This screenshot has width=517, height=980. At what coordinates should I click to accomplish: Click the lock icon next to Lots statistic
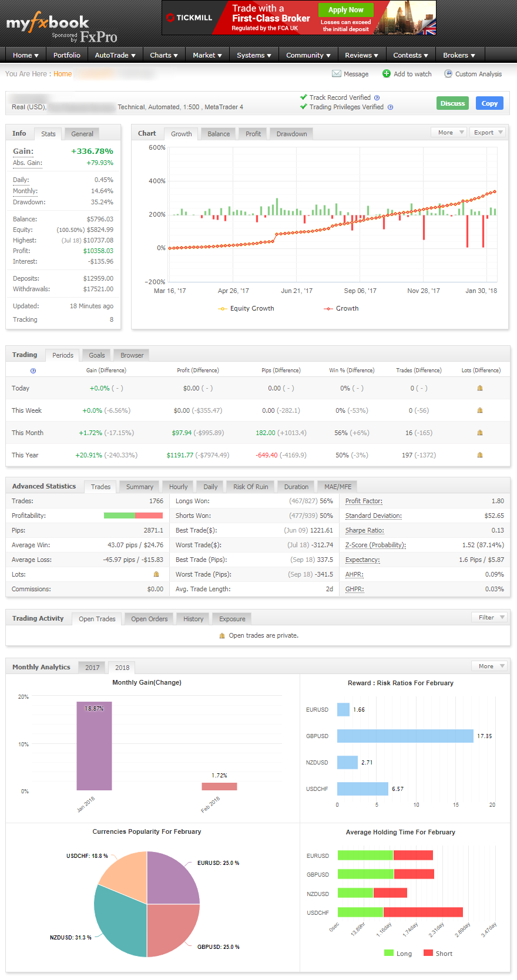[156, 574]
